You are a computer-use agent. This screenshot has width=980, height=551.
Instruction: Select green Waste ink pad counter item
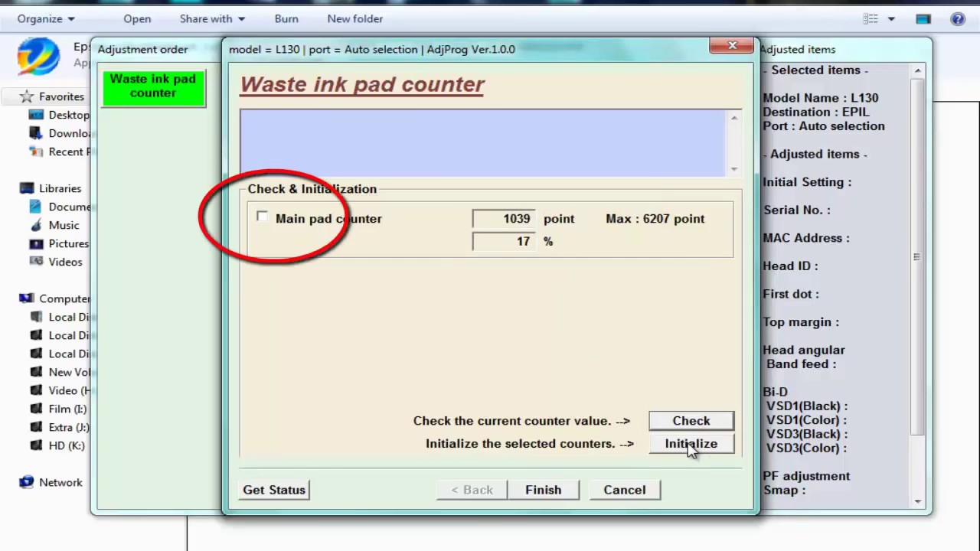pyautogui.click(x=153, y=86)
